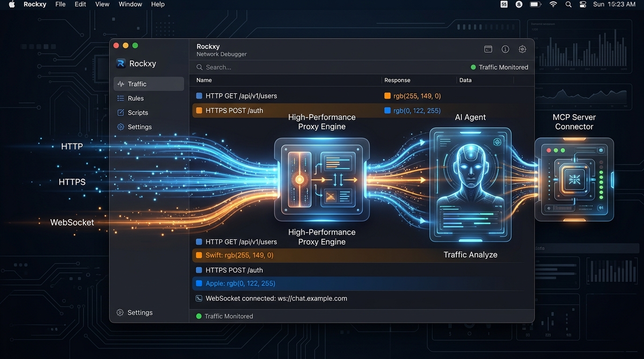Click the blue swatch in the Response column
Viewport: 644px width, 359px height.
tap(388, 111)
